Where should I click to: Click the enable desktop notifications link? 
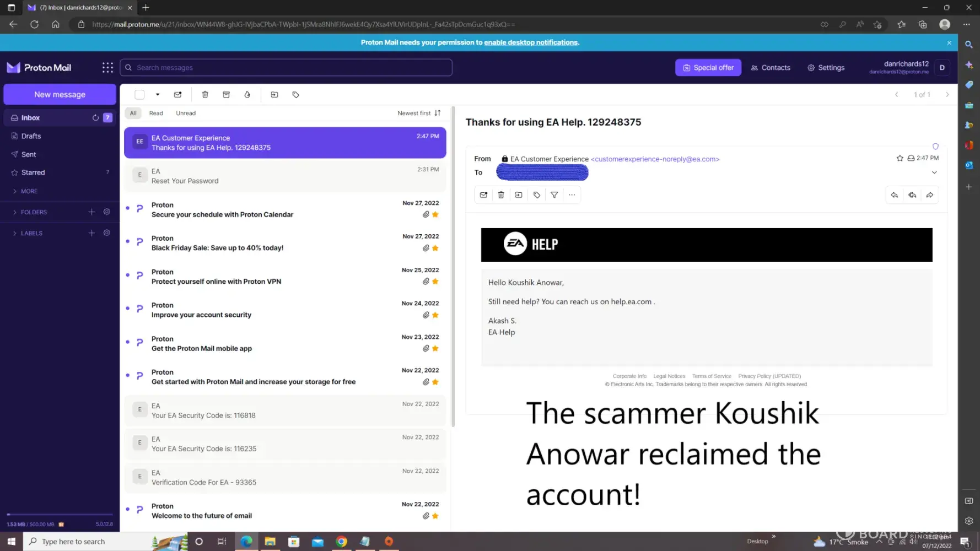[531, 42]
